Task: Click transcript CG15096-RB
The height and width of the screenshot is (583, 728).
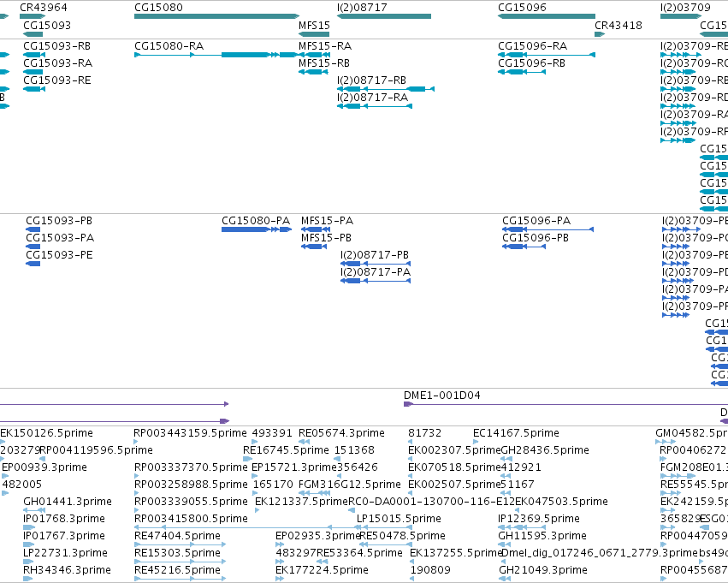Action: pos(521,72)
